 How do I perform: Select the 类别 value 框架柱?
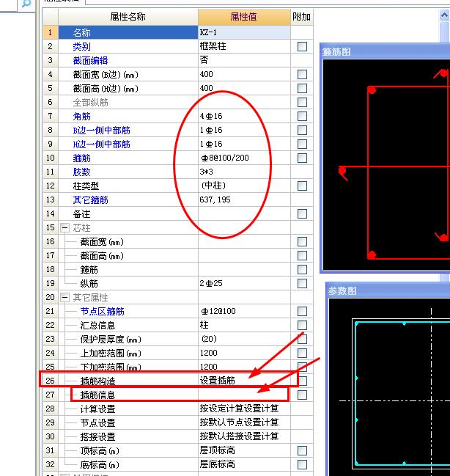(244, 46)
